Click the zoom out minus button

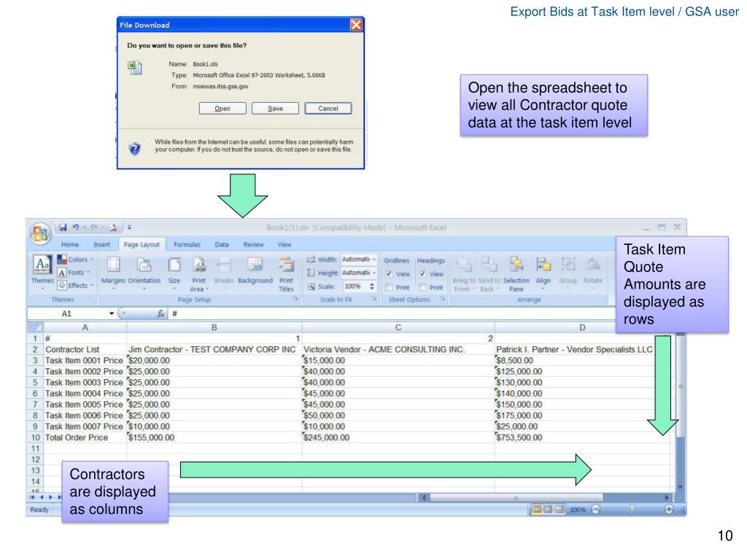(595, 509)
